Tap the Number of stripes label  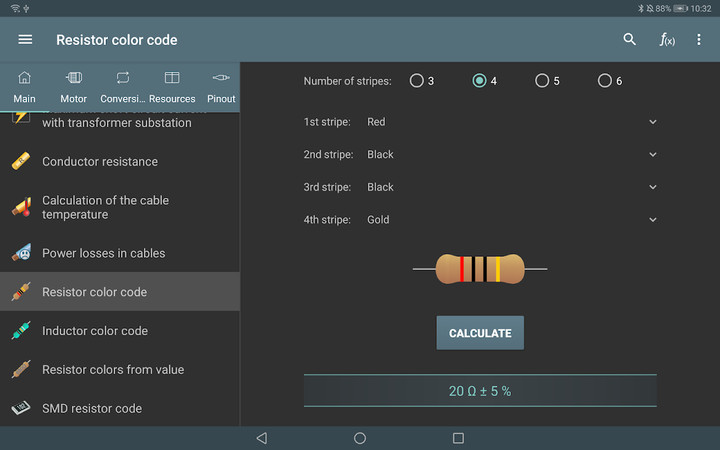click(x=347, y=81)
